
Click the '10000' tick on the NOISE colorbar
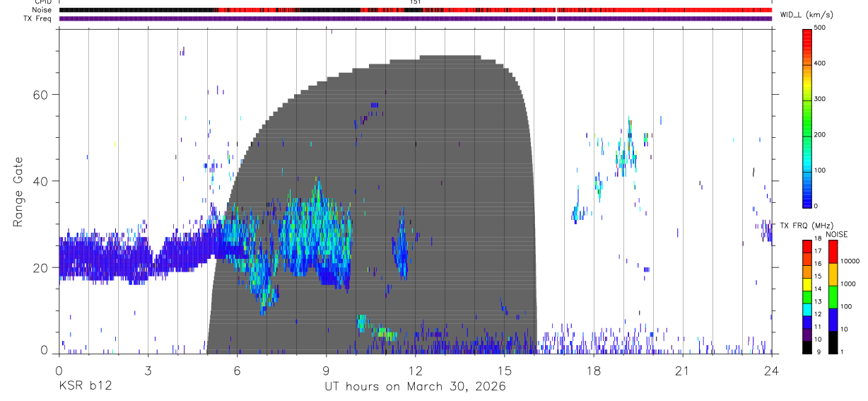click(x=850, y=261)
